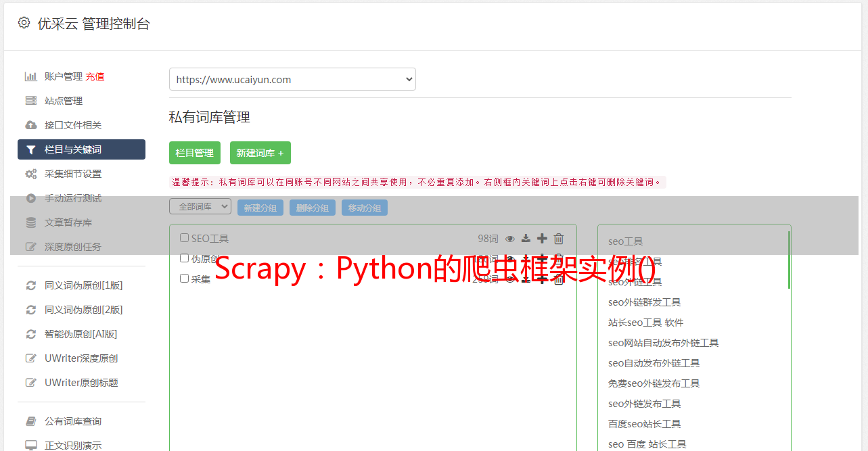Screen dimensions: 868x451
Task: Open the https://www.ucaiyun.com site dropdown
Action: (x=292, y=79)
